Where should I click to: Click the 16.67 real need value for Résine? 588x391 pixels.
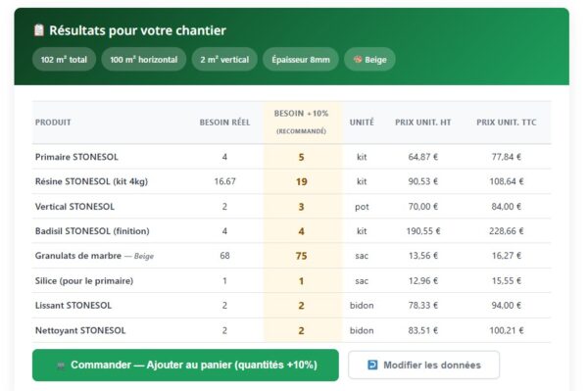coord(224,181)
